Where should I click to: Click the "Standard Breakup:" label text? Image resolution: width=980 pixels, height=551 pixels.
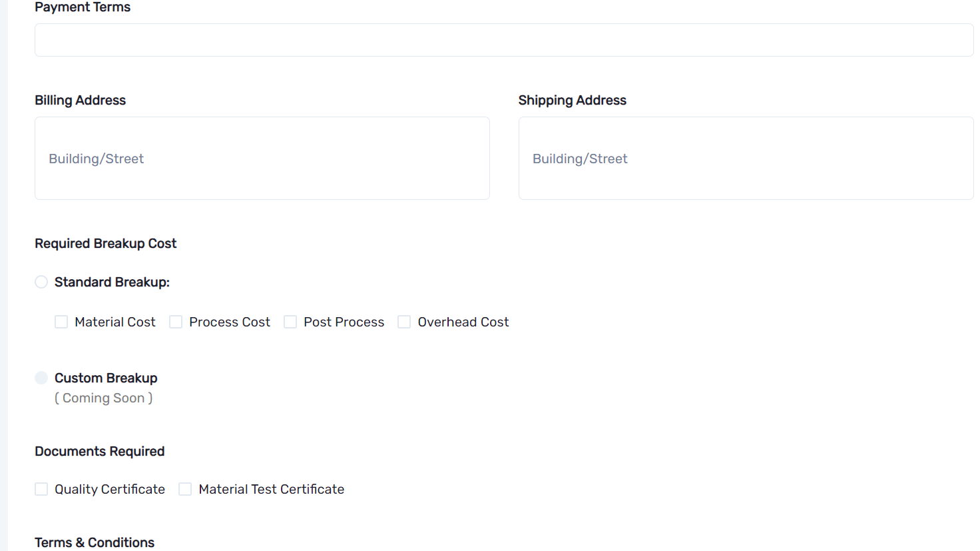point(112,282)
